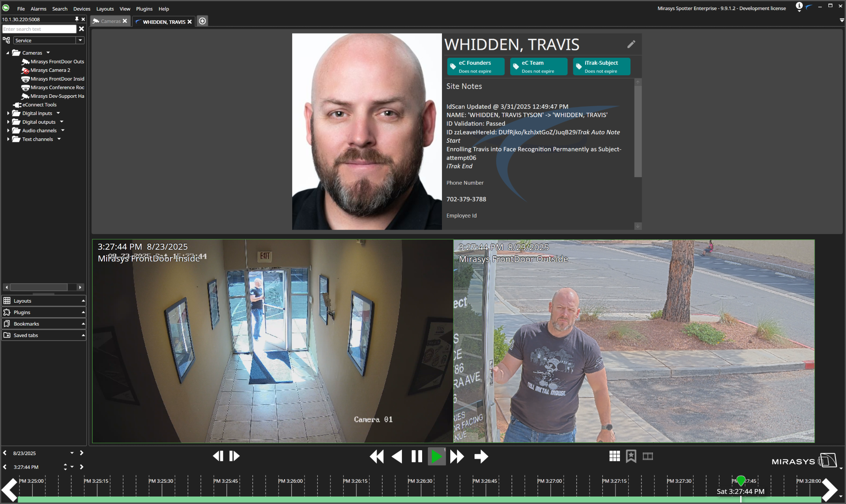Image resolution: width=846 pixels, height=504 pixels.
Task: Click the green timeline position marker
Action: click(741, 480)
